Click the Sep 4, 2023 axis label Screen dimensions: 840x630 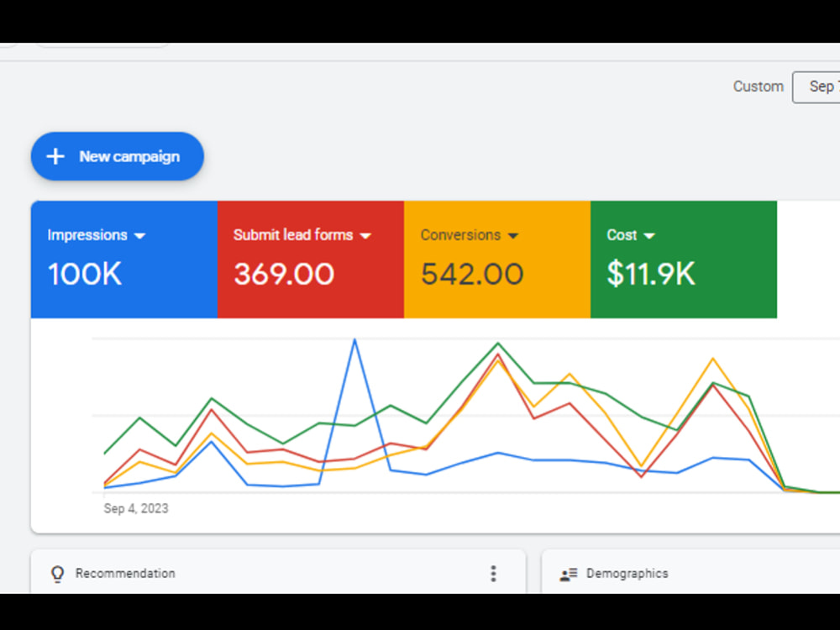(x=136, y=508)
